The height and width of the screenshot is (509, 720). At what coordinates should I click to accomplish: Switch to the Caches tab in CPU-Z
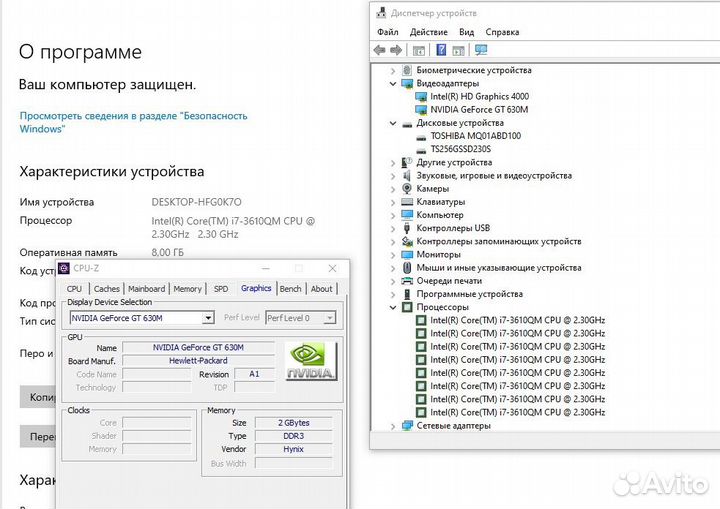[x=107, y=289]
